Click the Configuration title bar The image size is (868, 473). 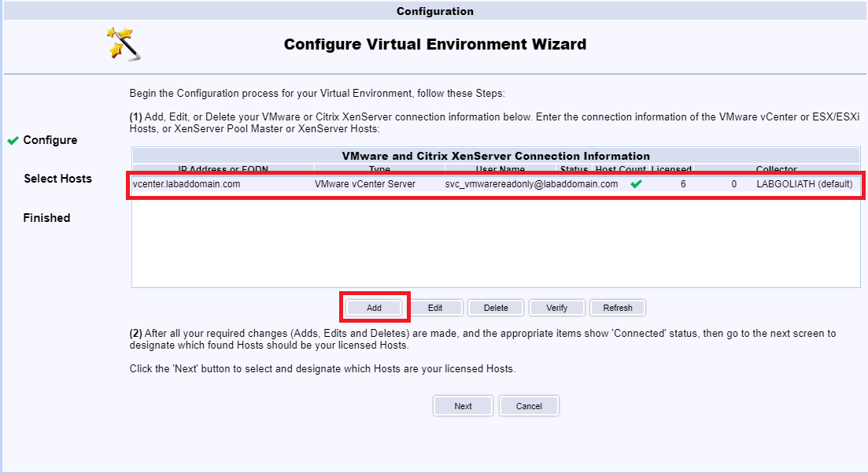tap(434, 11)
